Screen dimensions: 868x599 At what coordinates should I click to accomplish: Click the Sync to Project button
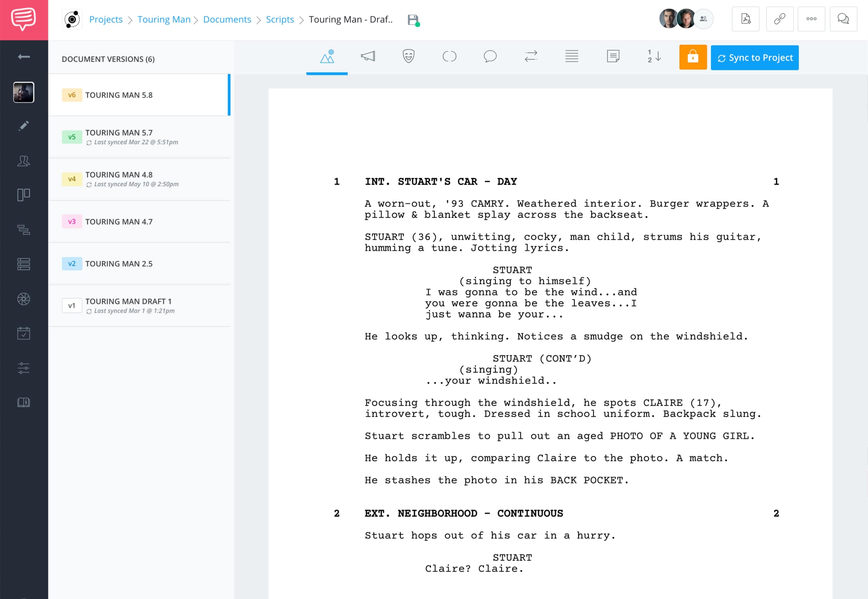pos(755,58)
